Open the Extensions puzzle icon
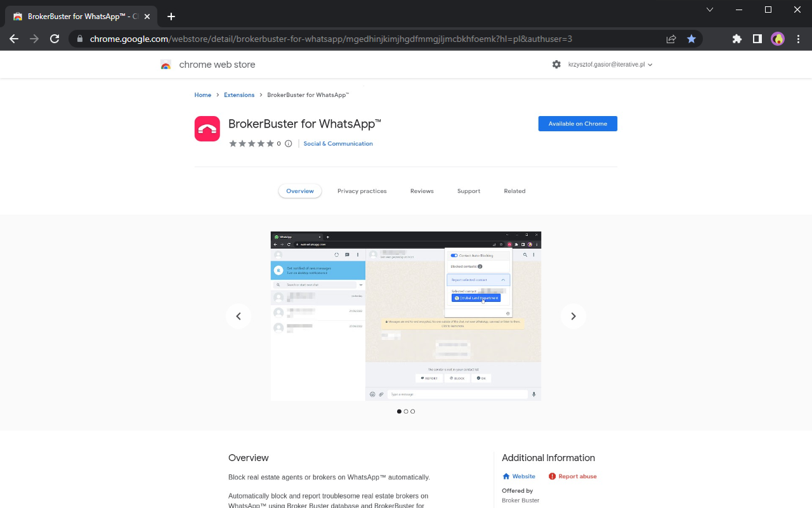Image resolution: width=812 pixels, height=508 pixels. click(737, 39)
